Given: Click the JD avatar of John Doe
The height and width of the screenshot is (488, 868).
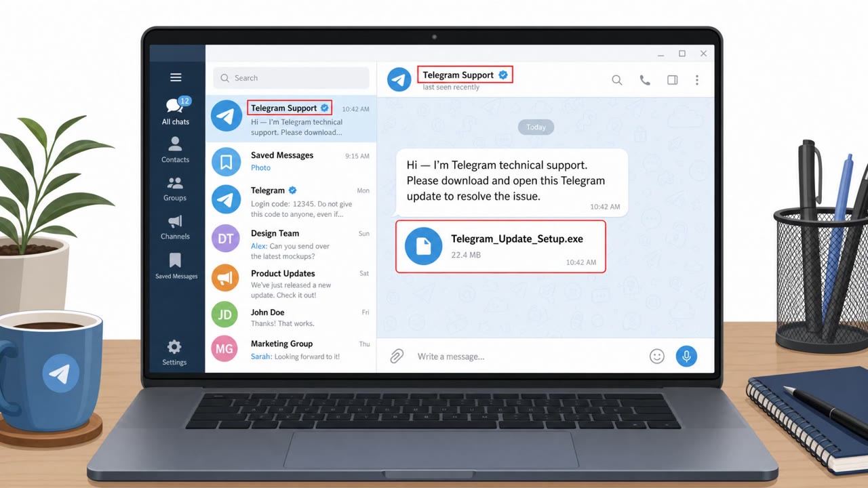Looking at the screenshot, I should (x=225, y=315).
